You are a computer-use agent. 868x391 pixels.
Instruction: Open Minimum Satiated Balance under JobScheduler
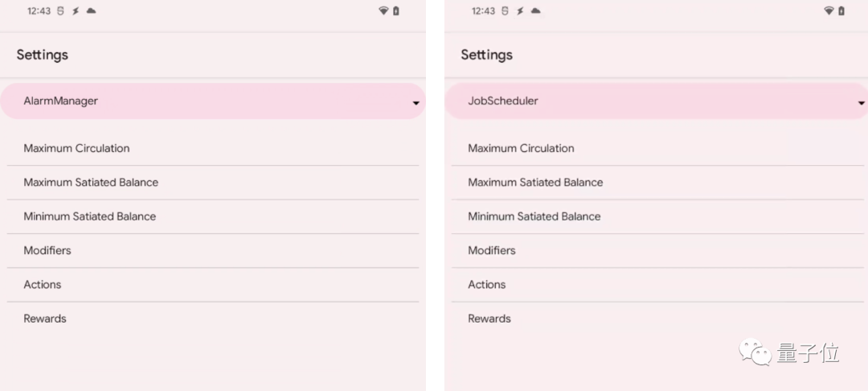(x=534, y=216)
